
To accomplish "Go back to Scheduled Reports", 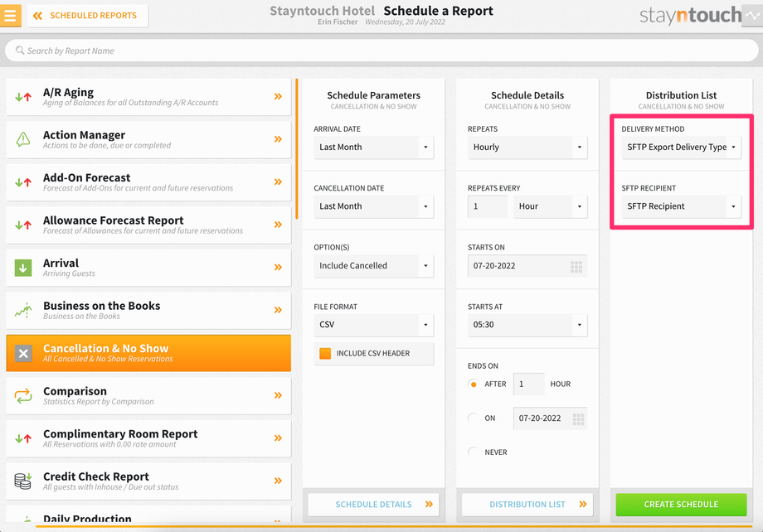I will point(88,16).
